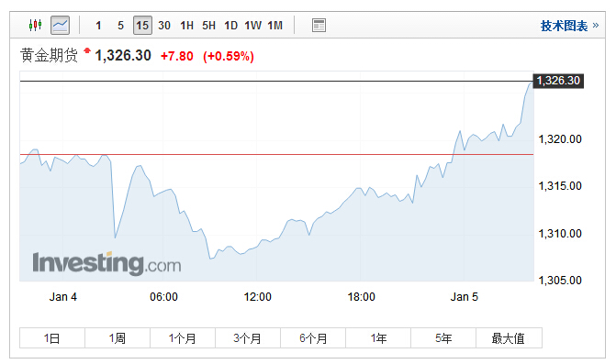Switch to candlestick chart view
This screenshot has height=364, width=616.
pyautogui.click(x=36, y=25)
